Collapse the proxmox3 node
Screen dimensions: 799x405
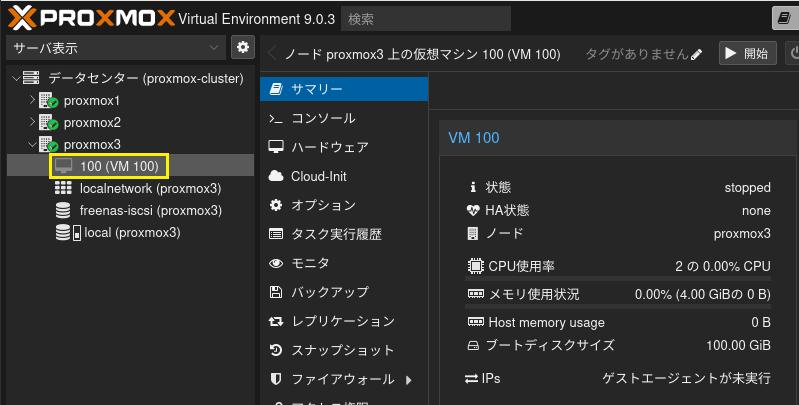point(33,144)
